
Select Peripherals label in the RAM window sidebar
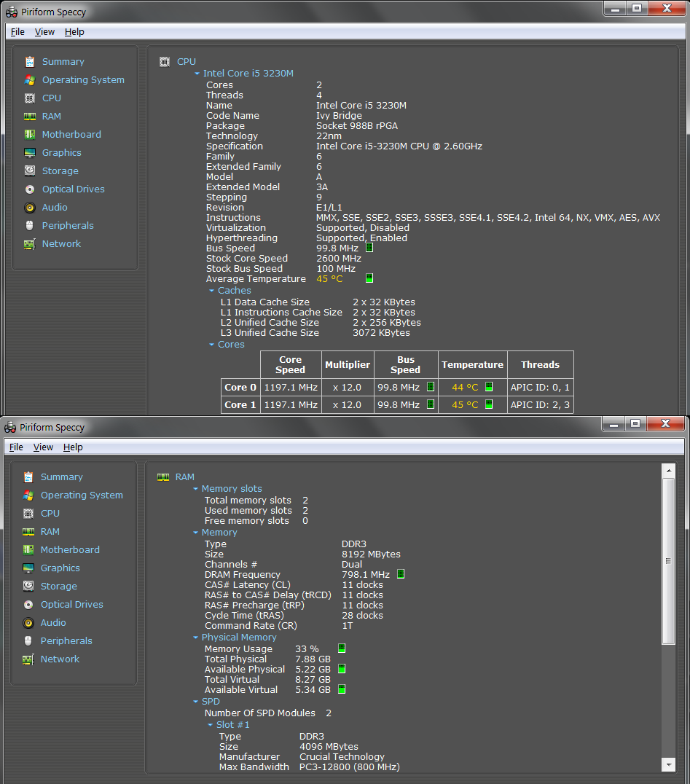66,641
